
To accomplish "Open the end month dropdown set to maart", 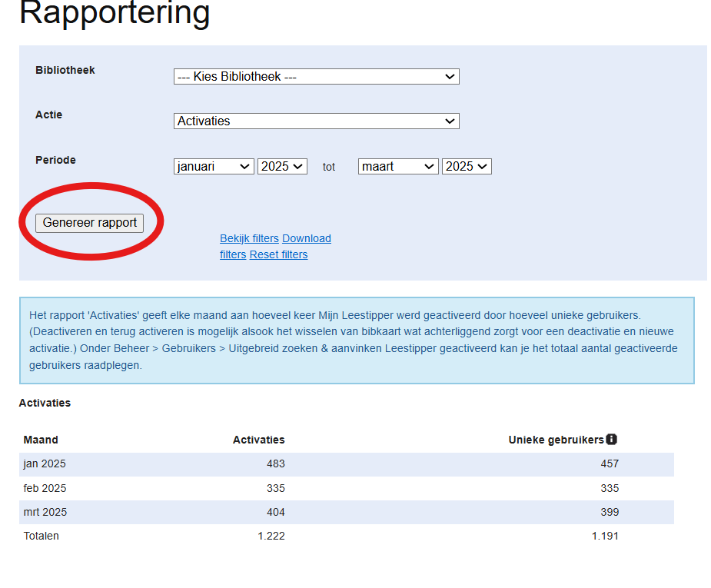I will point(398,167).
